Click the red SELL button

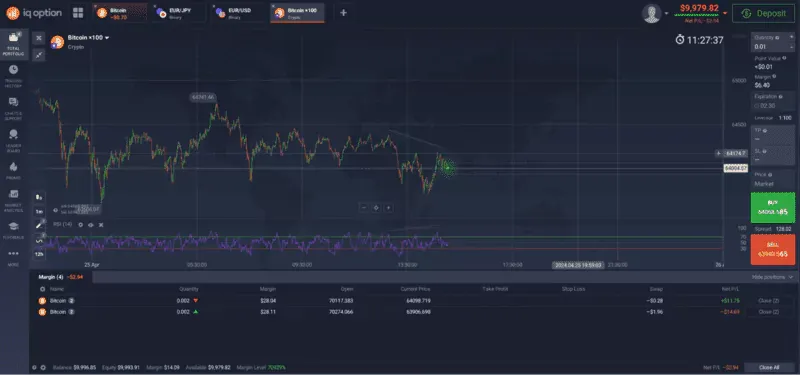[772, 249]
